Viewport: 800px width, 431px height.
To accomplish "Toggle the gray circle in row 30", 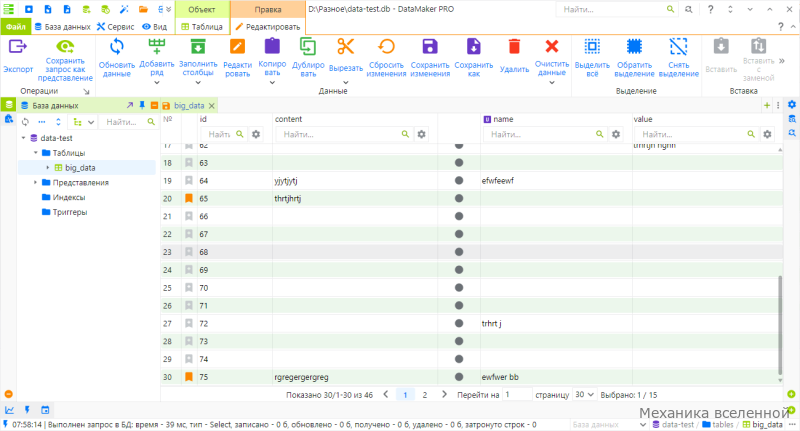I will coord(459,377).
